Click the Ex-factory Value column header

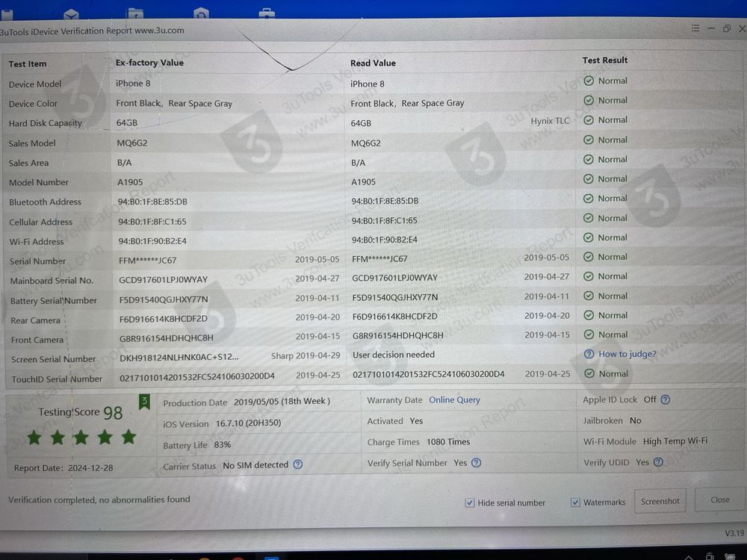[149, 63]
